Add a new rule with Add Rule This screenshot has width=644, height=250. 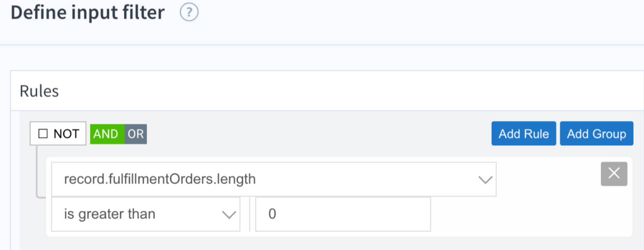[x=524, y=134]
